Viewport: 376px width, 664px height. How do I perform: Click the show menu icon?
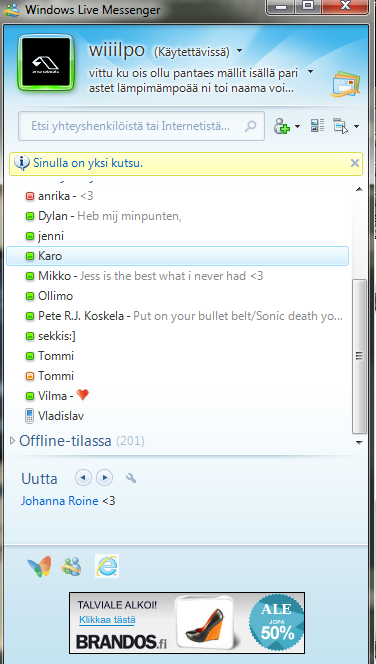point(341,126)
